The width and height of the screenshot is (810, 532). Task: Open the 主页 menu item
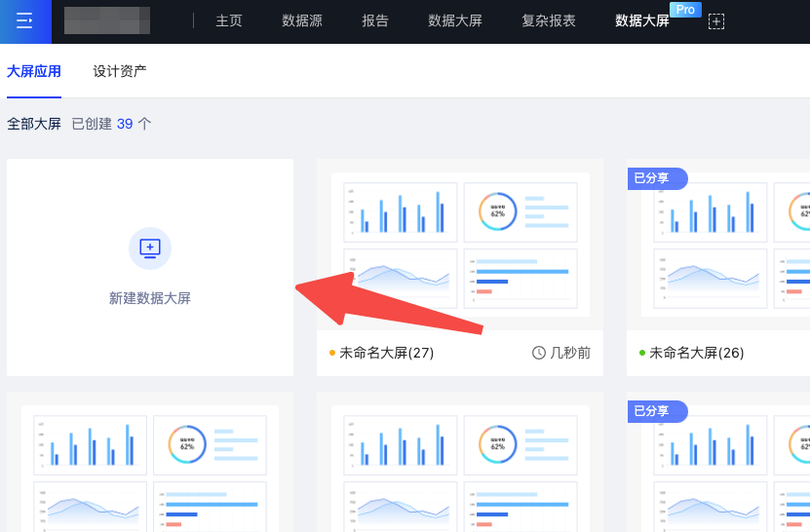pyautogui.click(x=229, y=21)
